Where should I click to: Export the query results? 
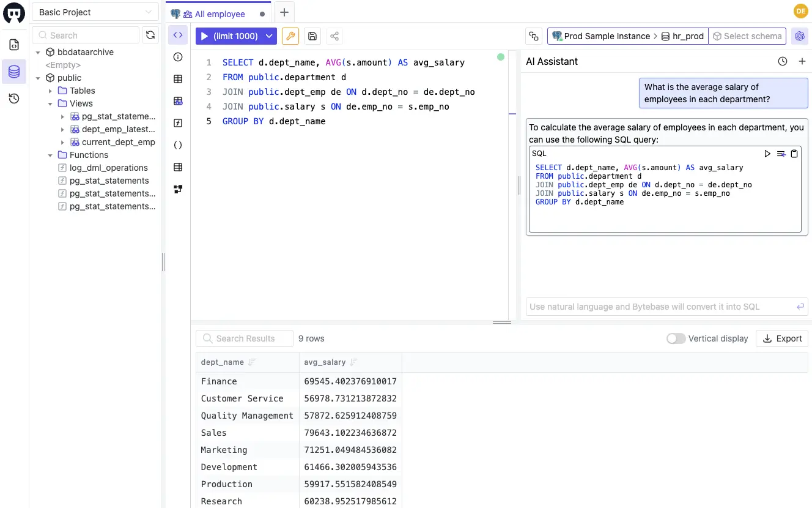[x=781, y=338]
